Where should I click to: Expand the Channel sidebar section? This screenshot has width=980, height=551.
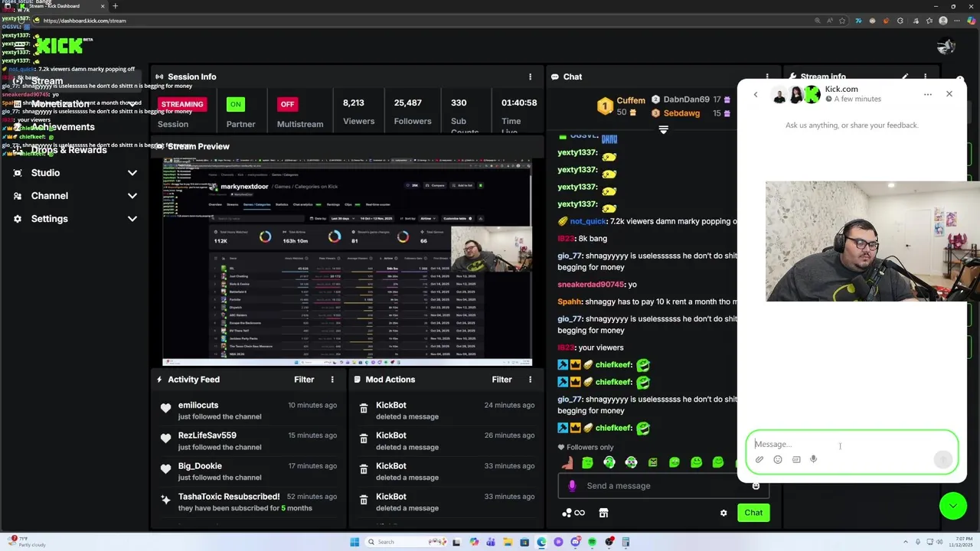point(75,196)
